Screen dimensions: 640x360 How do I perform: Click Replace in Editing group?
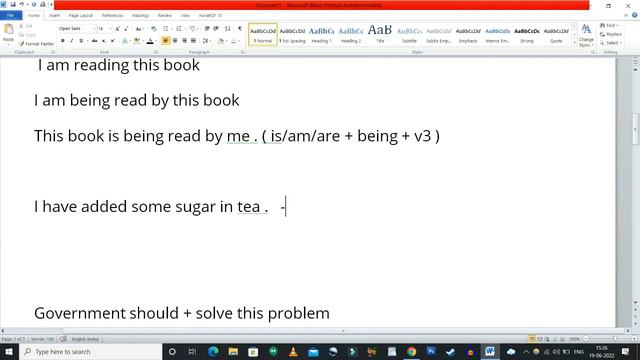click(x=611, y=34)
